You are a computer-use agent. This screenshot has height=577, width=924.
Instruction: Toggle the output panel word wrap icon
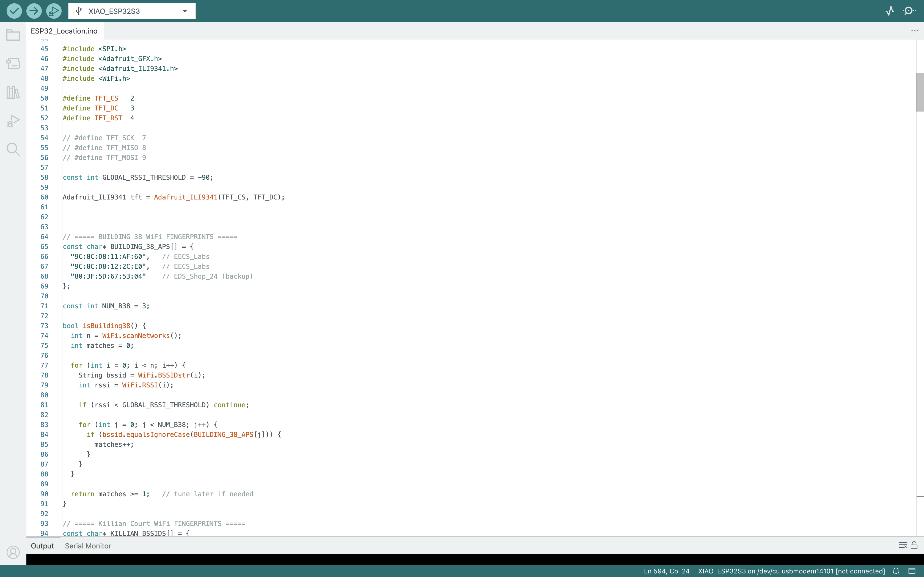coord(903,545)
